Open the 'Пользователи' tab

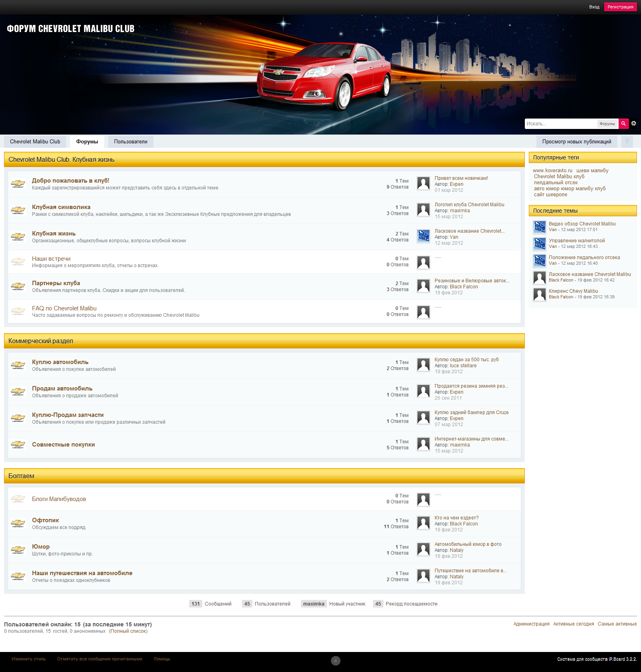pyautogui.click(x=131, y=142)
